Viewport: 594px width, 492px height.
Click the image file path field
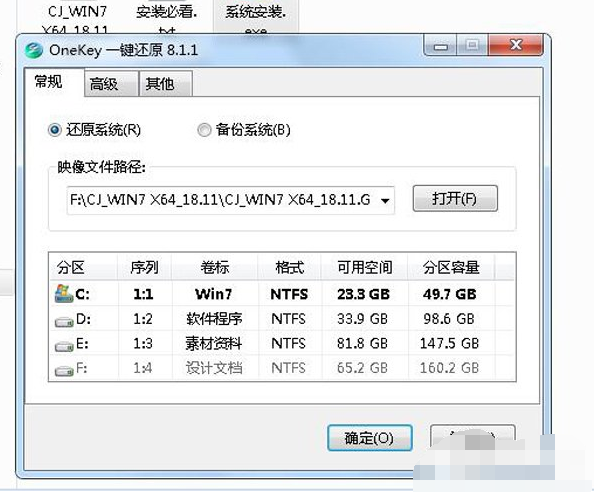pos(230,200)
